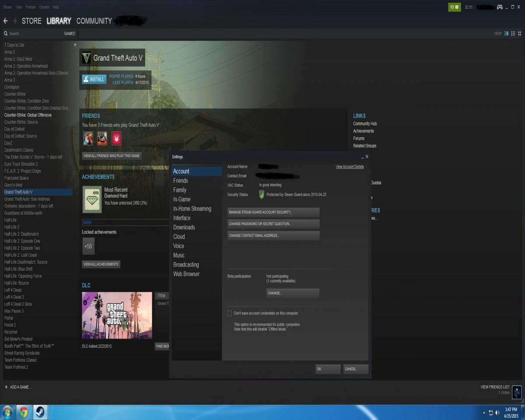Screen dimensions: 525x420
Task: Click Manage Steam Guard Account Security button
Action: (273, 212)
